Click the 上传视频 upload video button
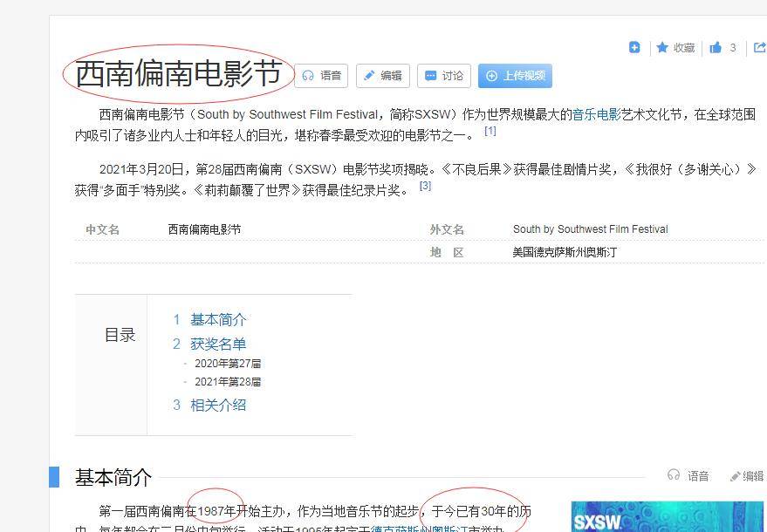Screen dimensions: 767x532 pyautogui.click(x=515, y=76)
